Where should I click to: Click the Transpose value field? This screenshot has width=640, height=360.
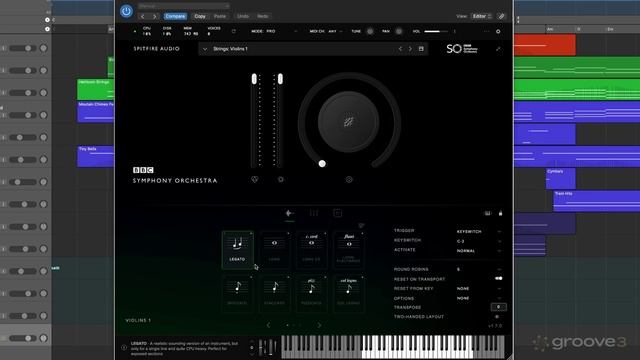coord(498,307)
